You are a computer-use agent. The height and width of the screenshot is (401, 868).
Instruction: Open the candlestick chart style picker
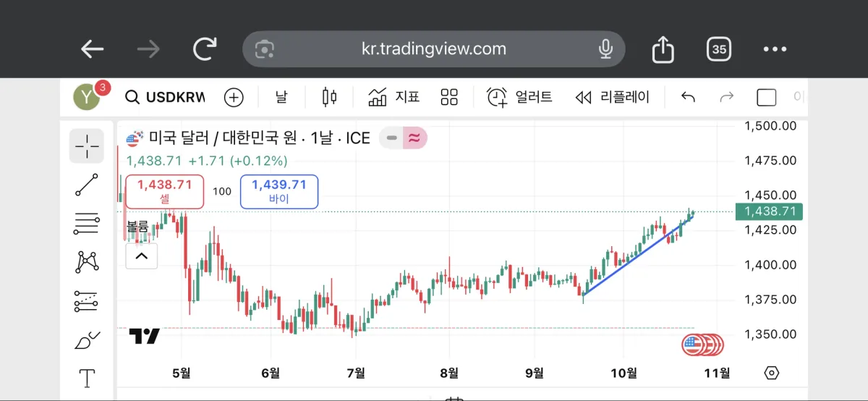tap(330, 97)
